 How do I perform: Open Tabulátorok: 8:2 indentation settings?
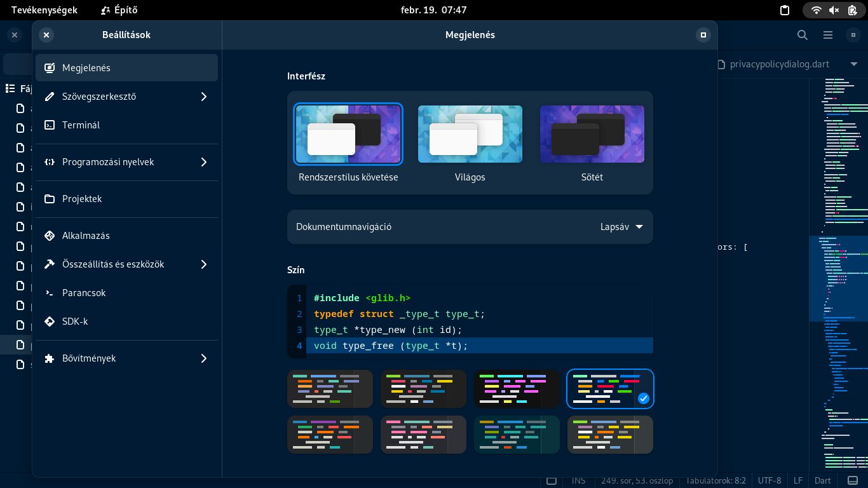tap(717, 480)
